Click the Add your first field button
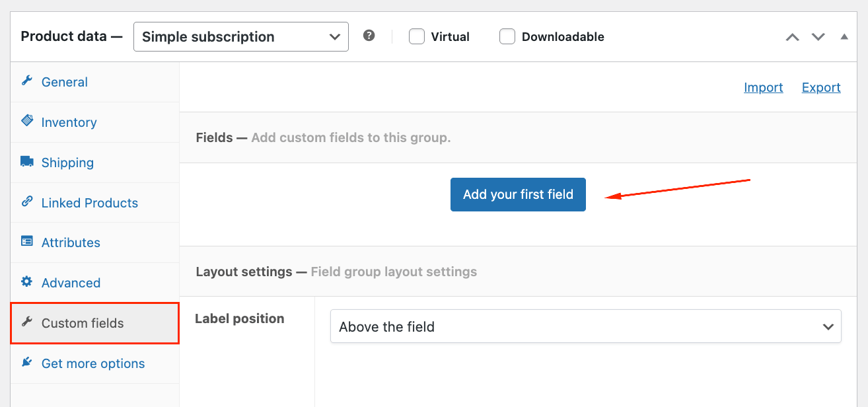The image size is (868, 407). (x=518, y=194)
